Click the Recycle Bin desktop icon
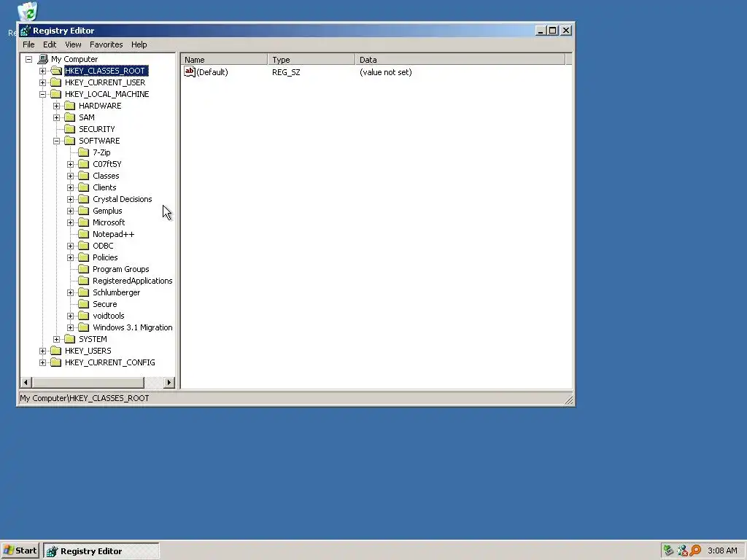747x560 pixels. coord(27,12)
